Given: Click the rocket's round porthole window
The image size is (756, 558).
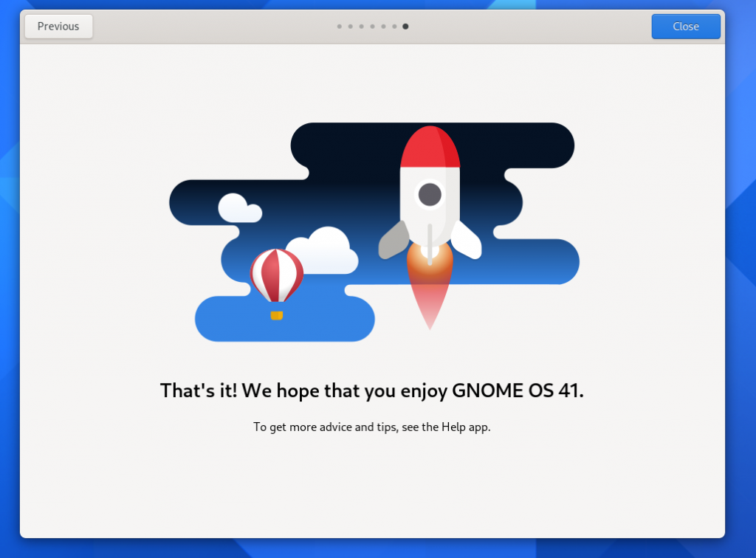Looking at the screenshot, I should tap(430, 195).
